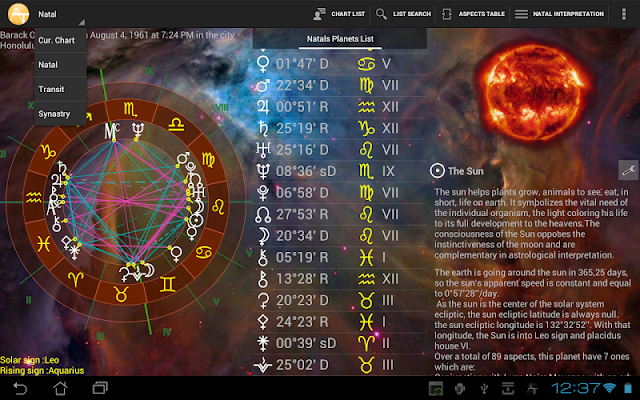This screenshot has height=400, width=640.
Task: Click Scorpio sign on chart wheel
Action: 130,109
